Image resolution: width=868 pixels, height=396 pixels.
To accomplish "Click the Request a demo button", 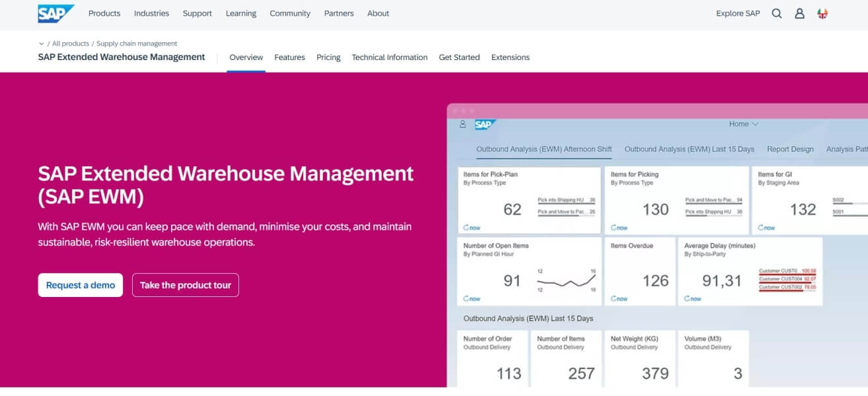I will 81,285.
